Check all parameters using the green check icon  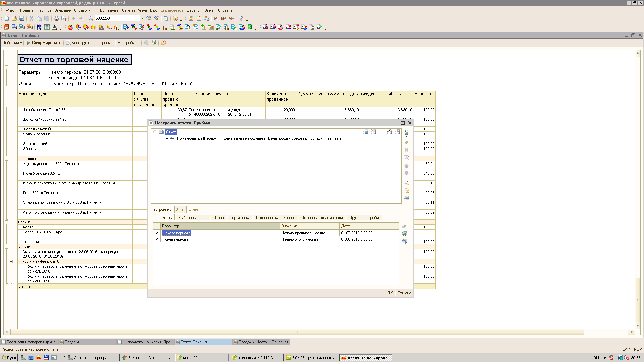pyautogui.click(x=404, y=234)
